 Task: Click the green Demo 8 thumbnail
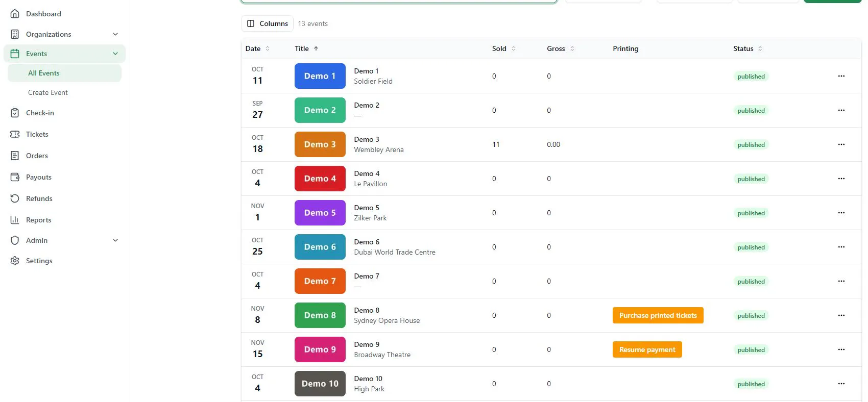coord(320,315)
